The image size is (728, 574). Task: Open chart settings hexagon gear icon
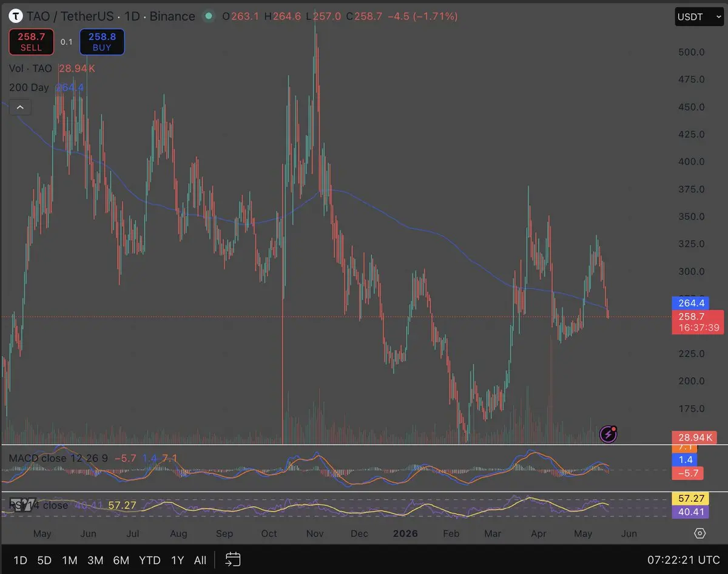pos(699,533)
